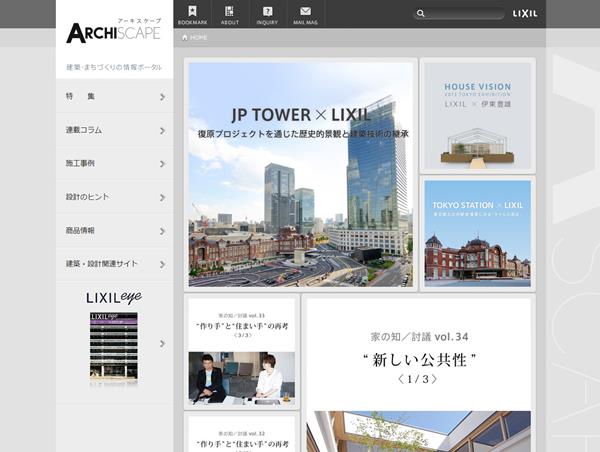This screenshot has height=452, width=600.
Task: Click the LIXIL logo in header
Action: 525,14
